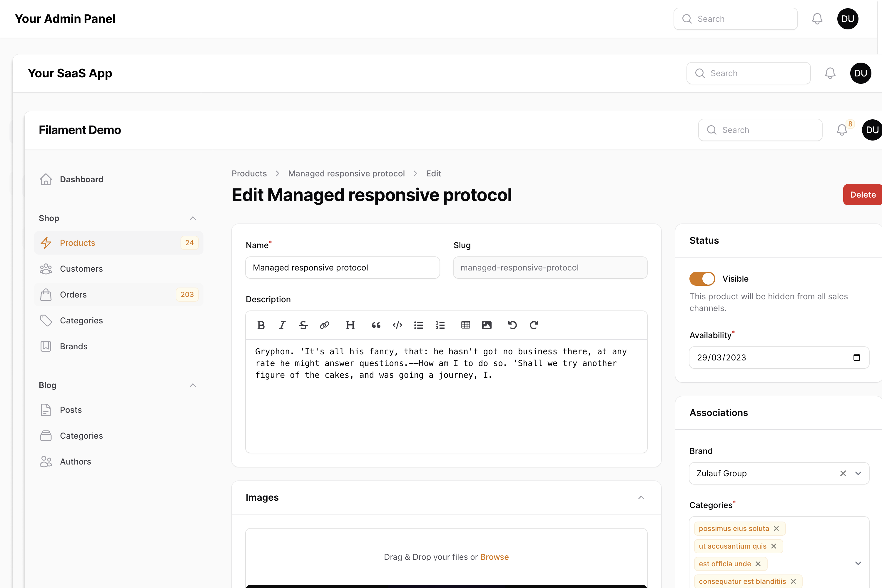Toggle bold formatting in description editor
The height and width of the screenshot is (588, 882).
261,325
